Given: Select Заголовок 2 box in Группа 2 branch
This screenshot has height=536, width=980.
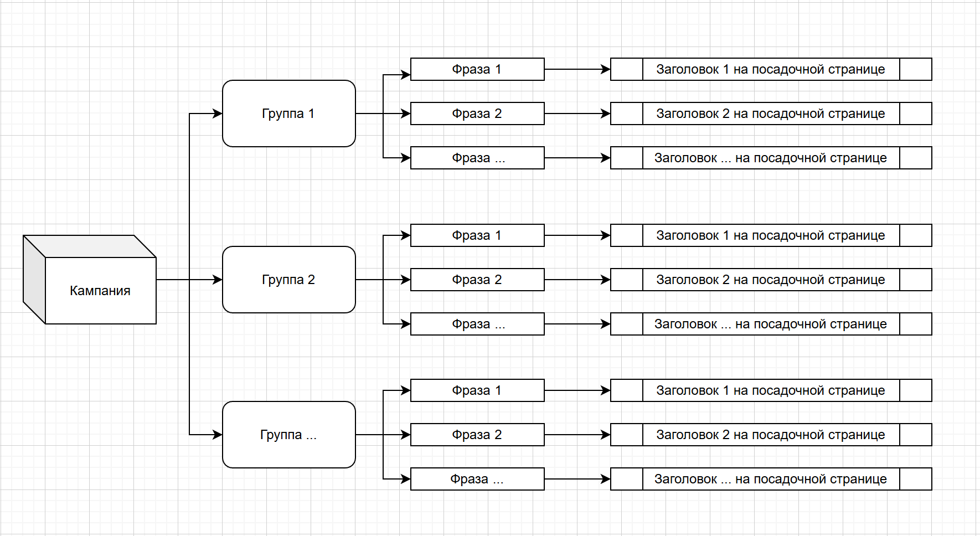Looking at the screenshot, I should click(x=771, y=280).
